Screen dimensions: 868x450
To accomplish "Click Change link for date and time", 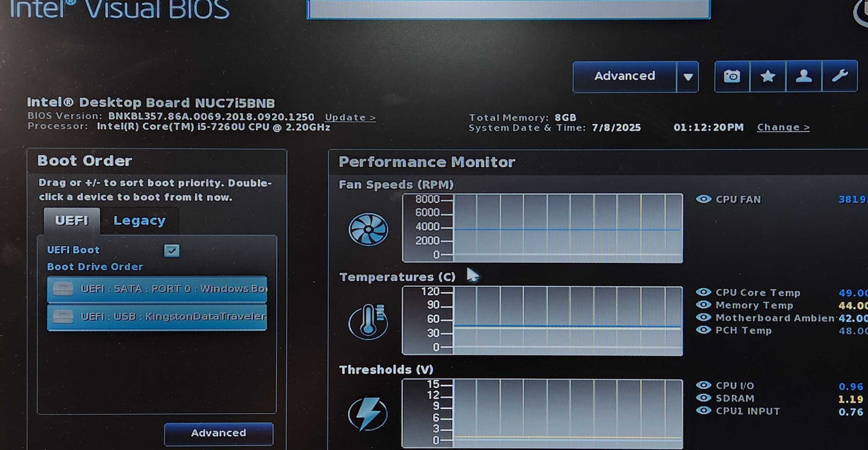I will pos(783,127).
